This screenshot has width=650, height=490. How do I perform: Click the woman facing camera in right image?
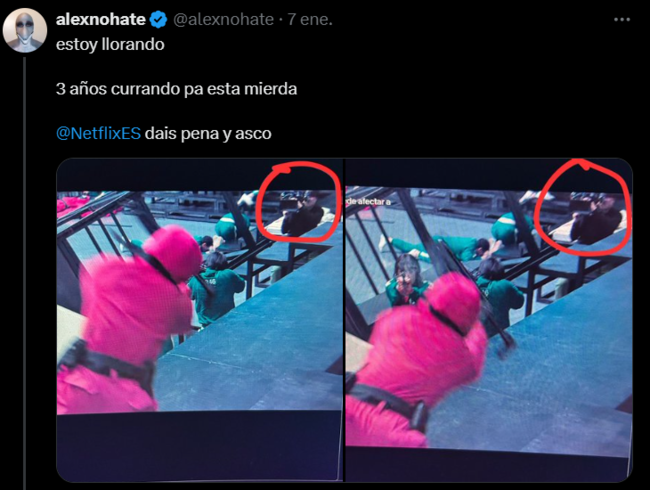point(405,280)
